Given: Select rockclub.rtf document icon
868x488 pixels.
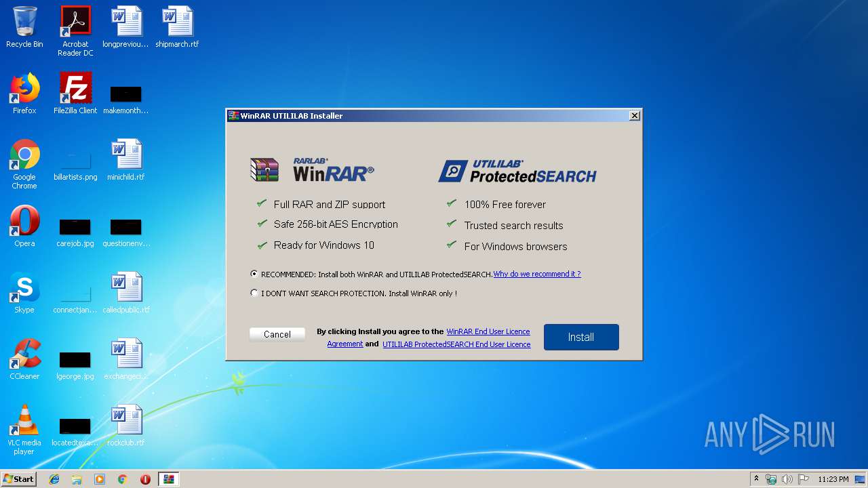Looking at the screenshot, I should (x=126, y=426).
